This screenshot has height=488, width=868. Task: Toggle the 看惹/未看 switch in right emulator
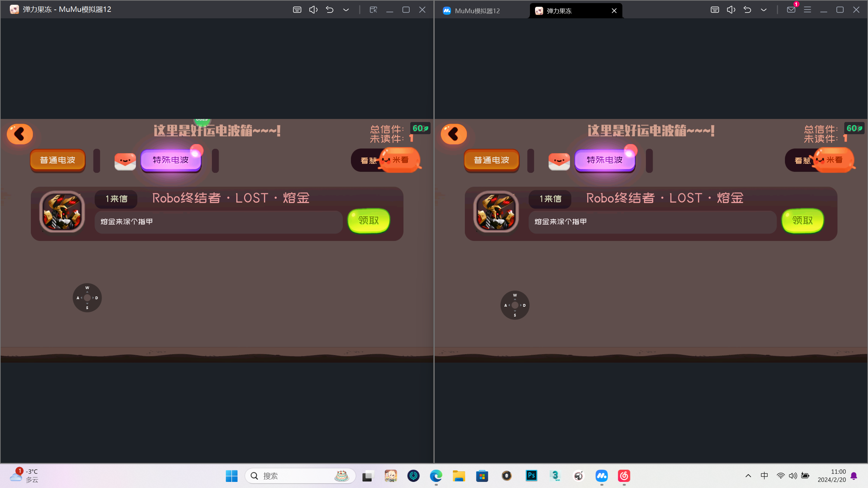820,160
